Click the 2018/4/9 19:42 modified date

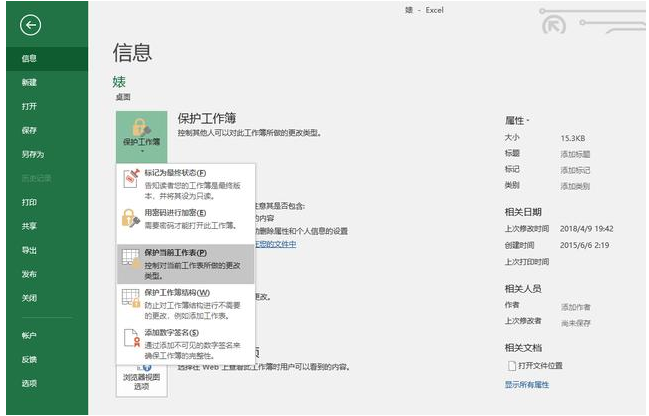tap(587, 228)
